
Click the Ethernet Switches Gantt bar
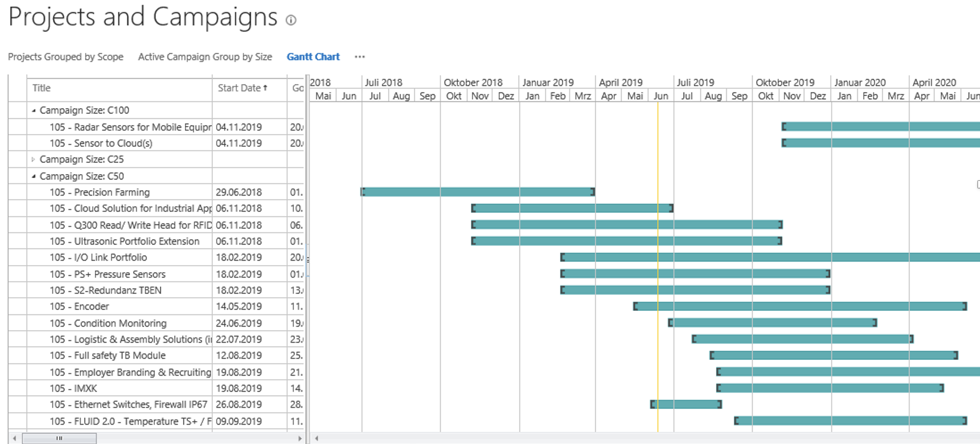pos(686,404)
